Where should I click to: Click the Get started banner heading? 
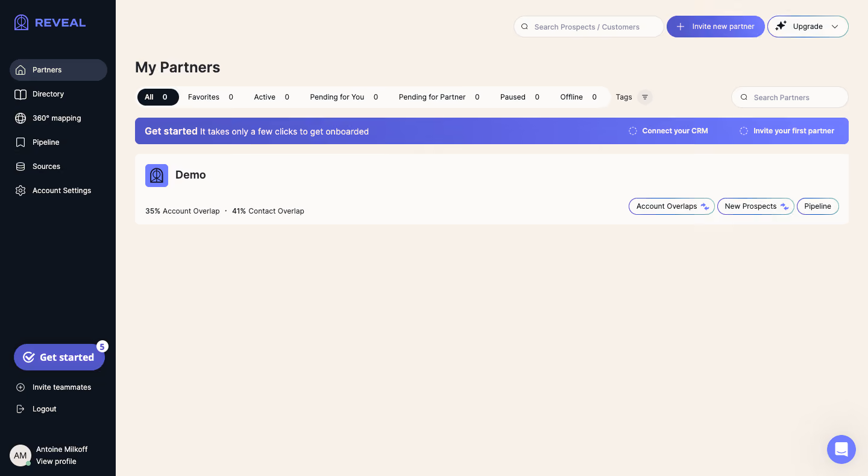pos(171,131)
